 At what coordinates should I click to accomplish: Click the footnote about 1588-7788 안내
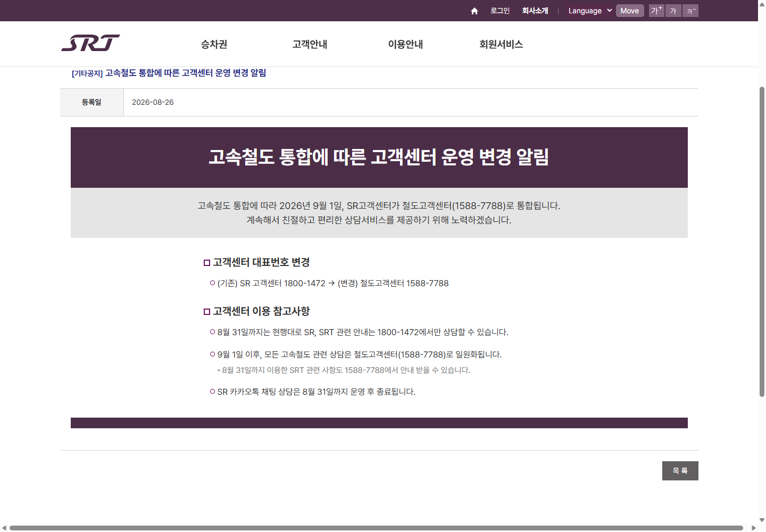(x=344, y=370)
